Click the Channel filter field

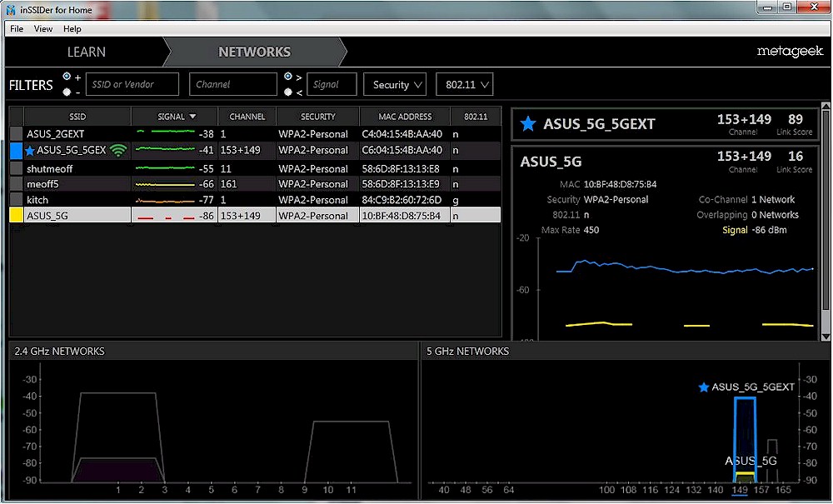click(233, 84)
